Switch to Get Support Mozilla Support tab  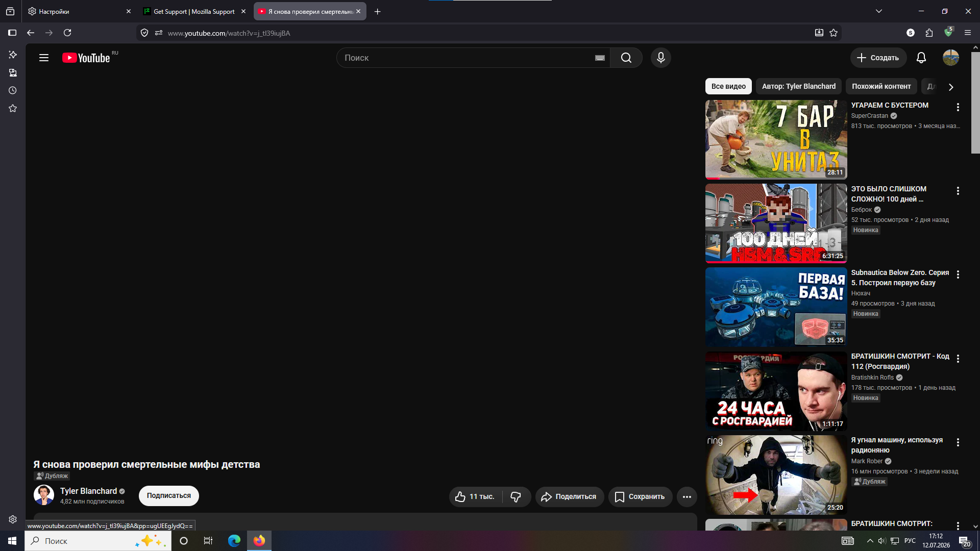(195, 11)
